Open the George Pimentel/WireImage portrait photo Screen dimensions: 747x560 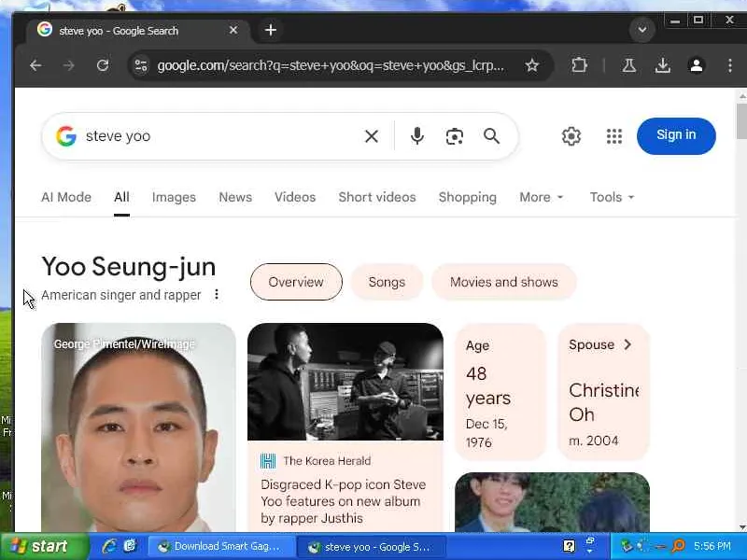[138, 427]
